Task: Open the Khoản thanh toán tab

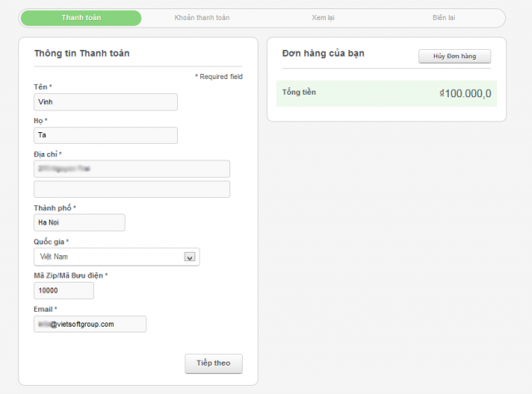Action: point(202,17)
